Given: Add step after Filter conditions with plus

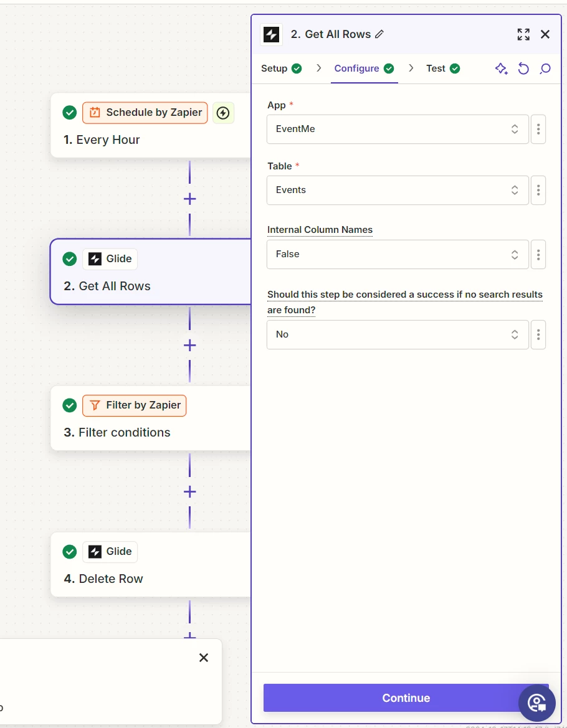Looking at the screenshot, I should point(189,492).
